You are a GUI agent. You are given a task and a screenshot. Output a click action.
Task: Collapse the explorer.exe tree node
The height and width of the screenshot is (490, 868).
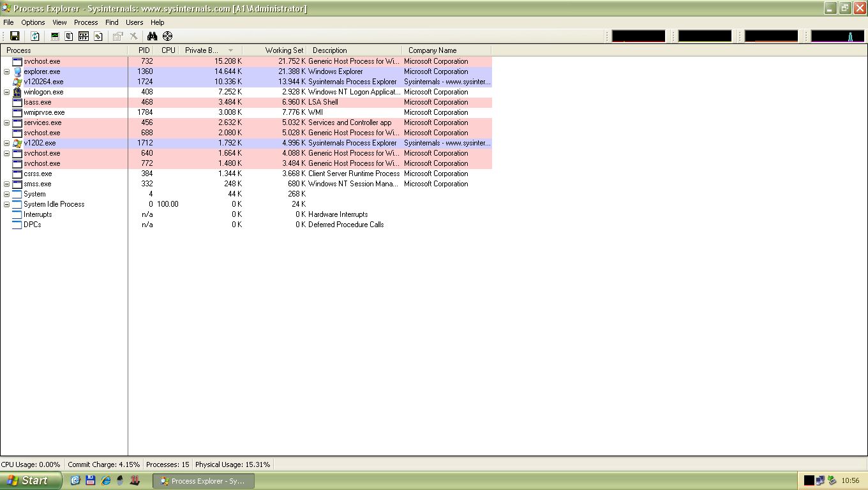(x=6, y=71)
